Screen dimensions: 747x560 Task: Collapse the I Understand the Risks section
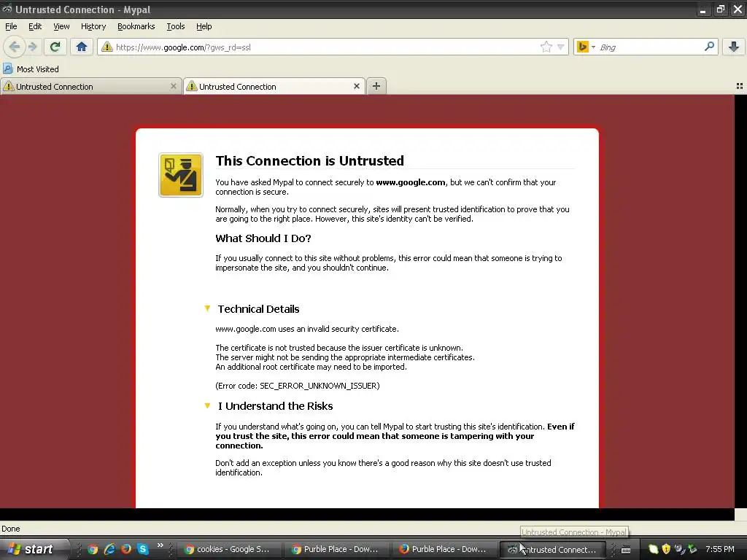[x=207, y=405]
